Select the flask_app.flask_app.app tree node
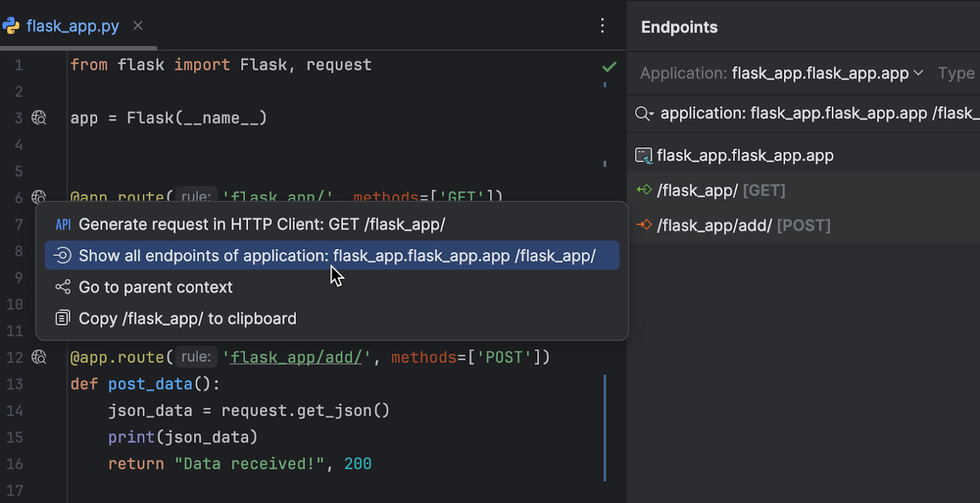Screen dimensions: 980x503 745,156
